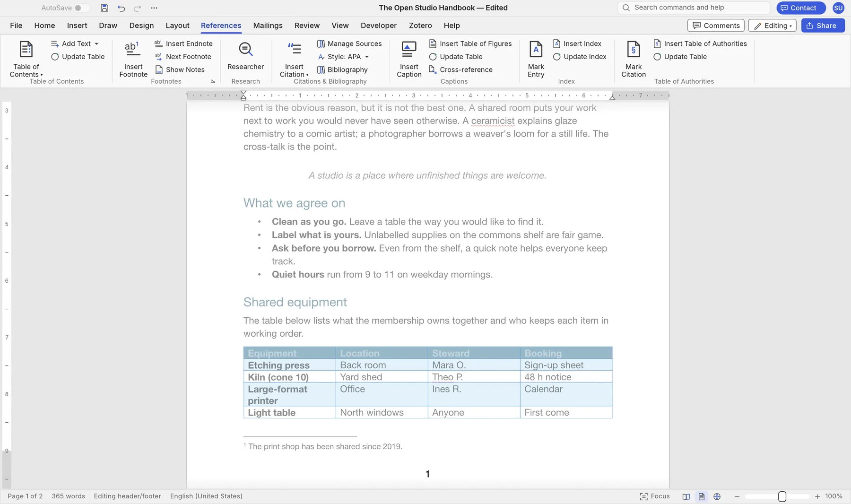Open the Home tab
This screenshot has width=851, height=504.
pyautogui.click(x=44, y=26)
